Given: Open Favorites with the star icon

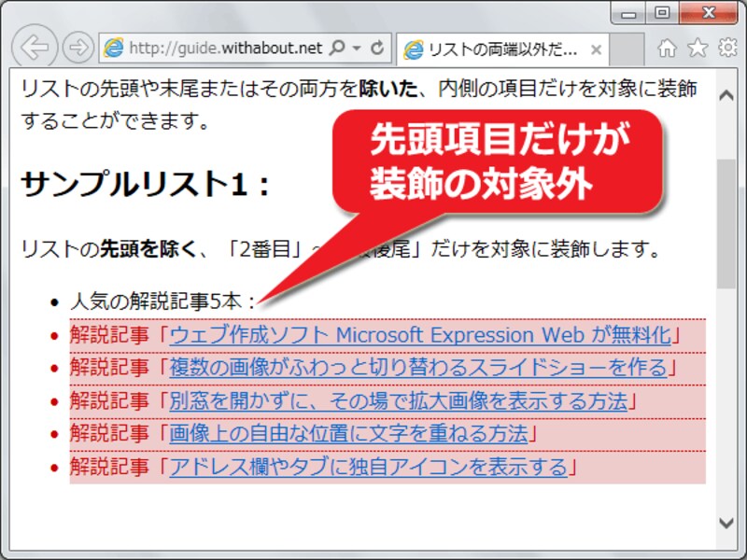Looking at the screenshot, I should pyautogui.click(x=698, y=48).
